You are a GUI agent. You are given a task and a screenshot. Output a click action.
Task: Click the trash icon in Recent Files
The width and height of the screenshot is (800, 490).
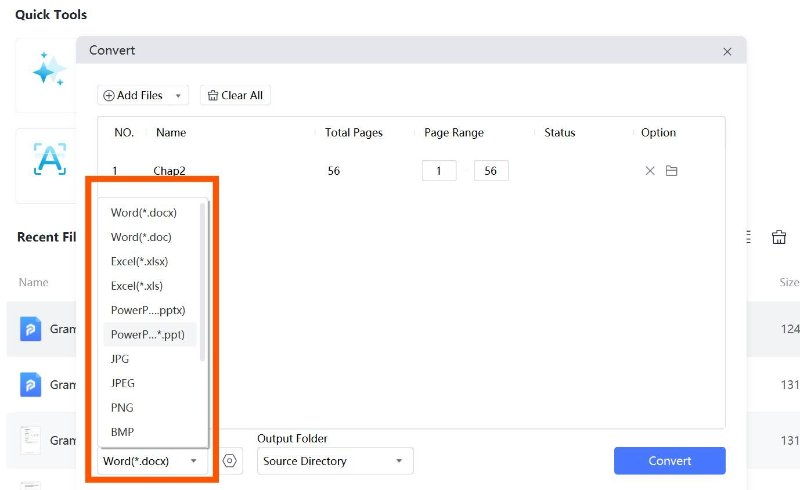(x=778, y=237)
